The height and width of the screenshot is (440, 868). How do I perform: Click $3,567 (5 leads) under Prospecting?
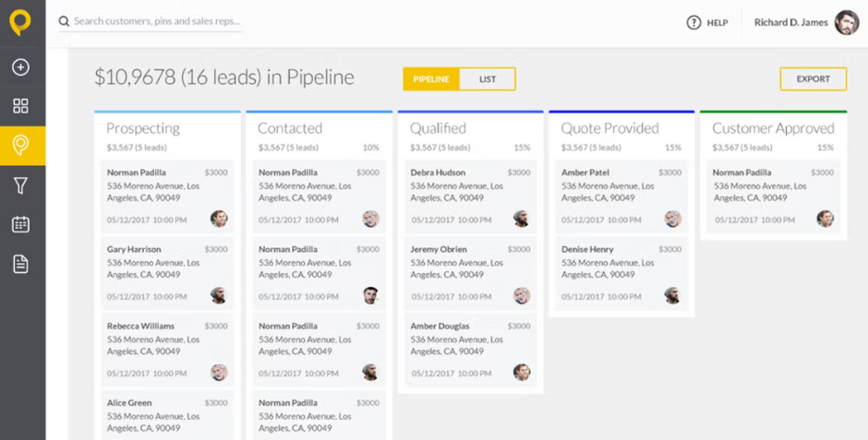137,148
